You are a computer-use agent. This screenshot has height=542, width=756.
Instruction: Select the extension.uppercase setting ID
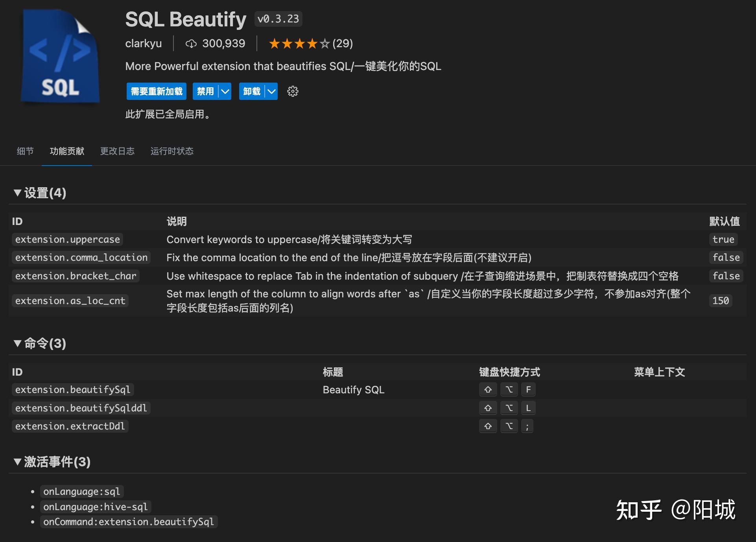coord(67,239)
